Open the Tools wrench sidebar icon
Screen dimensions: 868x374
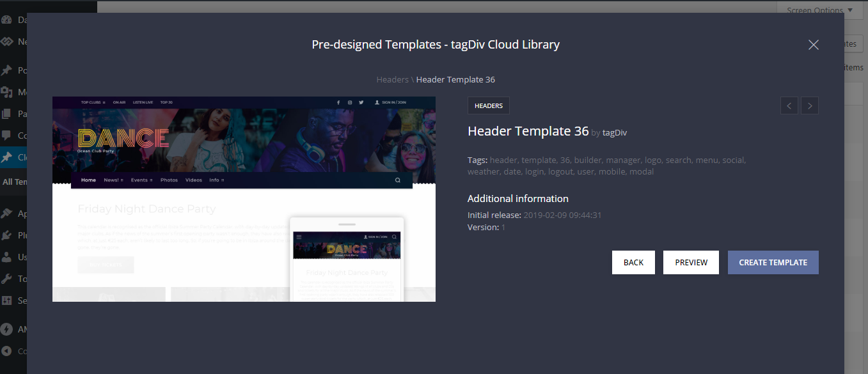[x=6, y=279]
